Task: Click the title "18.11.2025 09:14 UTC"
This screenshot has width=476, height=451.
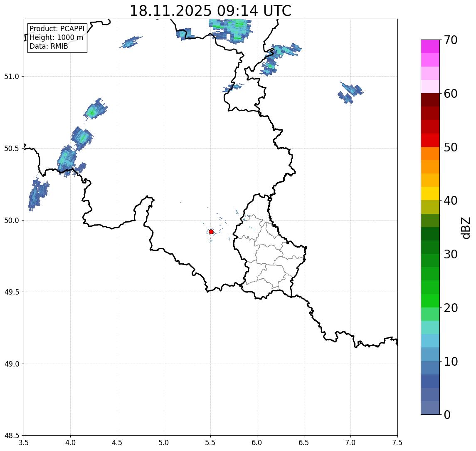Action: point(210,11)
